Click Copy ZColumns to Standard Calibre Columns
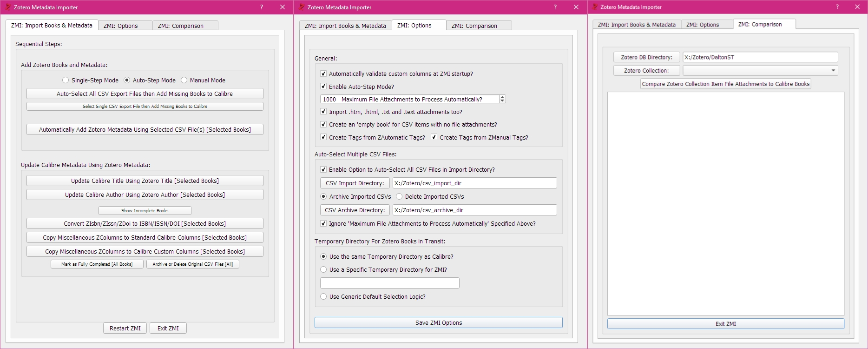The height and width of the screenshot is (349, 868). click(145, 237)
